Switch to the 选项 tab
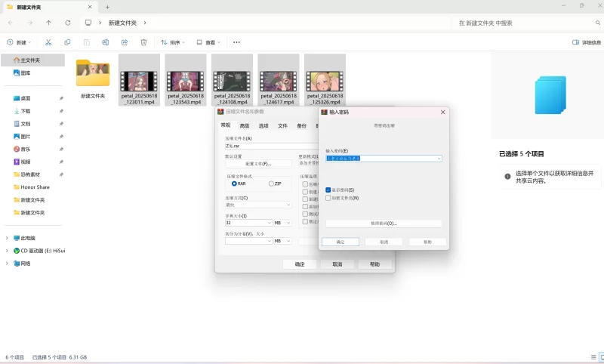The height and width of the screenshot is (364, 604). [x=263, y=125]
